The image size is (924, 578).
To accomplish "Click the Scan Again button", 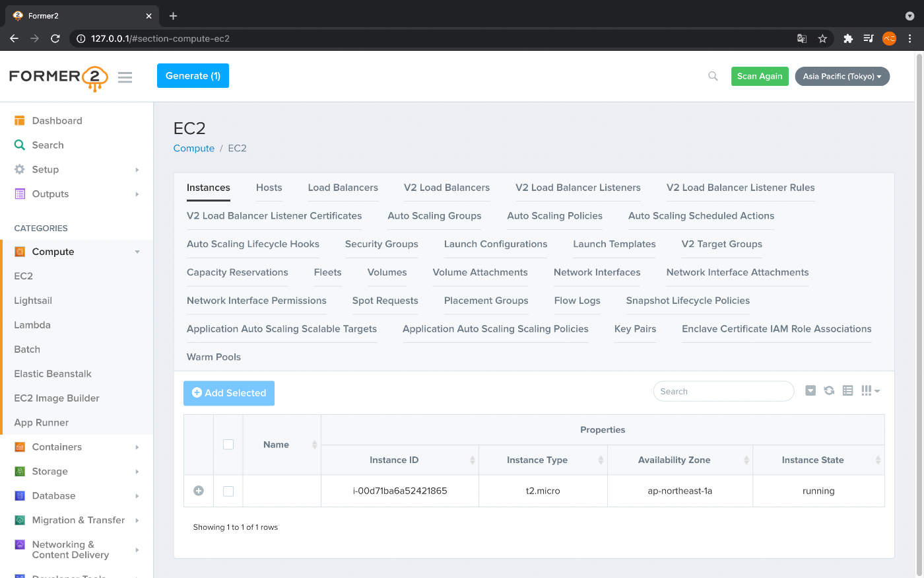I will pos(760,76).
